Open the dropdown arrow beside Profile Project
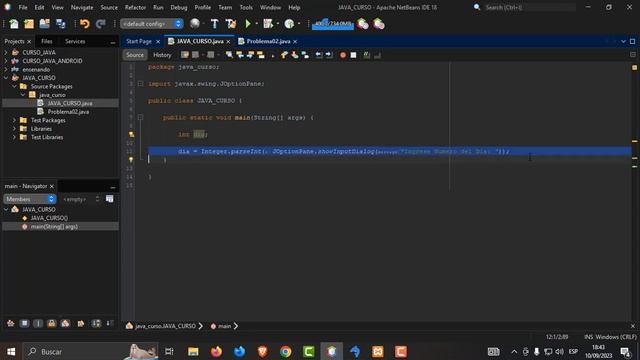The height and width of the screenshot is (360, 640). 299,24
